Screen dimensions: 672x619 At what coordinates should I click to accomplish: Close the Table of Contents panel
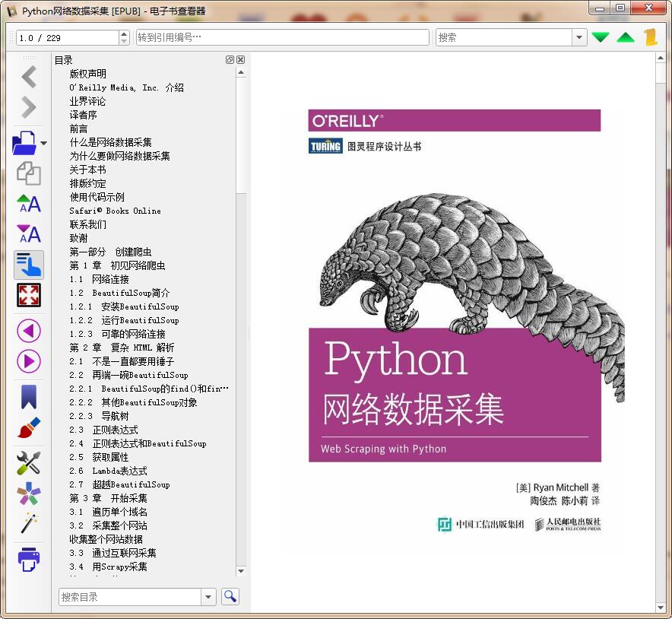coord(241,60)
